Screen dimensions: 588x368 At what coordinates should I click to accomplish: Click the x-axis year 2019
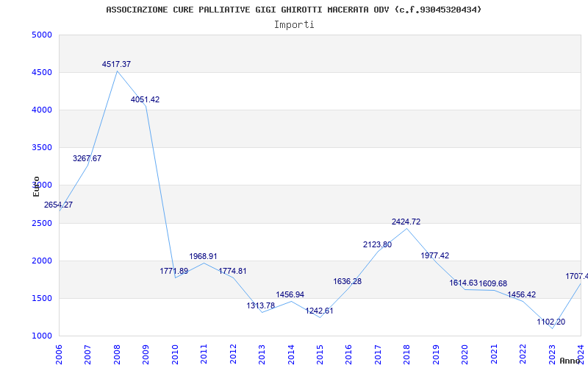(x=436, y=355)
